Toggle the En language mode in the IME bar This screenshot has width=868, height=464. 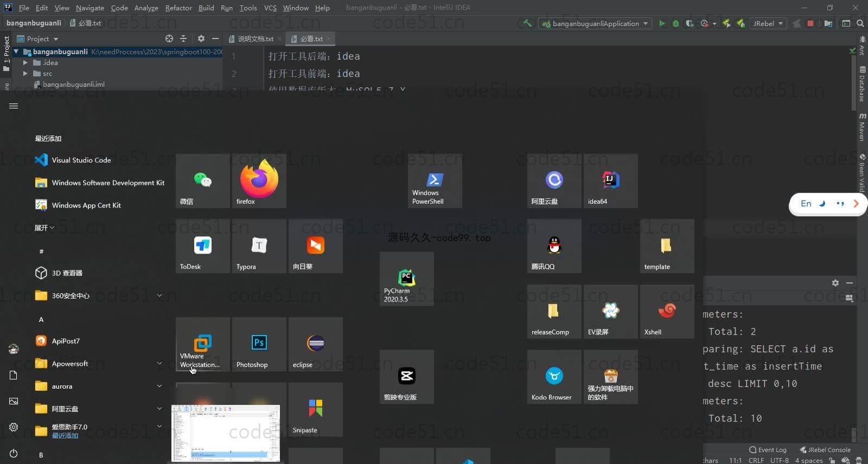(x=806, y=204)
